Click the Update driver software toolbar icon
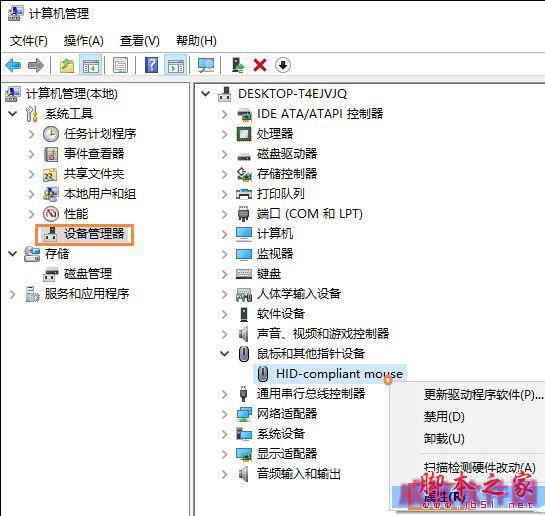The image size is (545, 516). pyautogui.click(x=238, y=65)
